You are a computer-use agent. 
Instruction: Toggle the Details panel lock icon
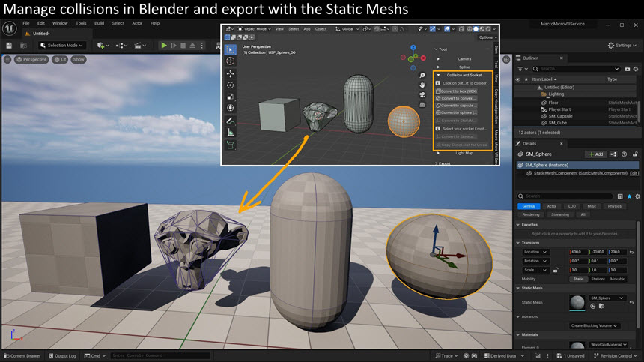635,154
